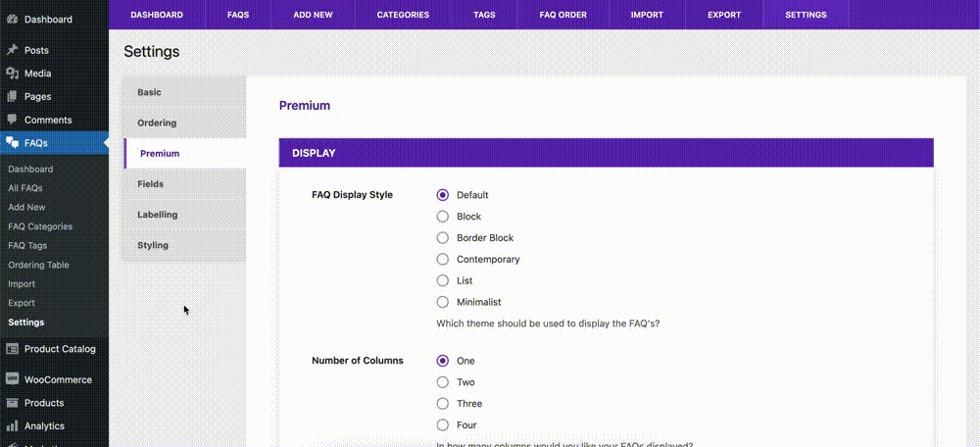The image size is (980, 447).
Task: Open the IMPORT top navigation item
Action: (647, 15)
